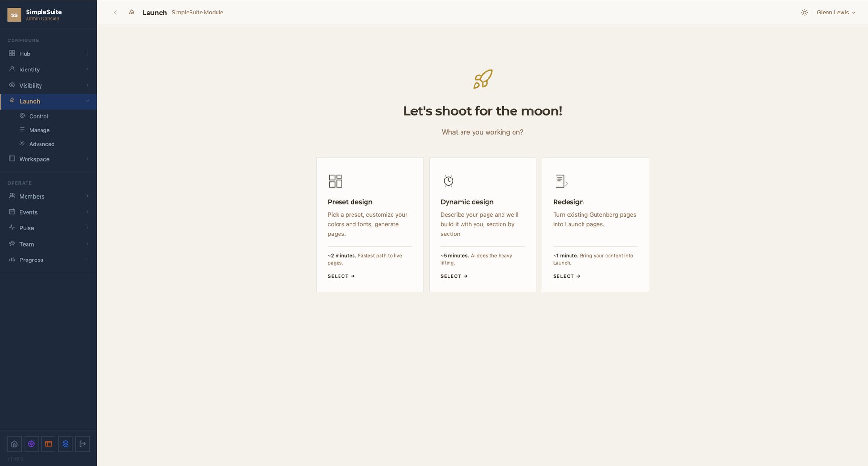The width and height of the screenshot is (868, 466).
Task: Click the blue stacked layers icon
Action: (x=66, y=444)
